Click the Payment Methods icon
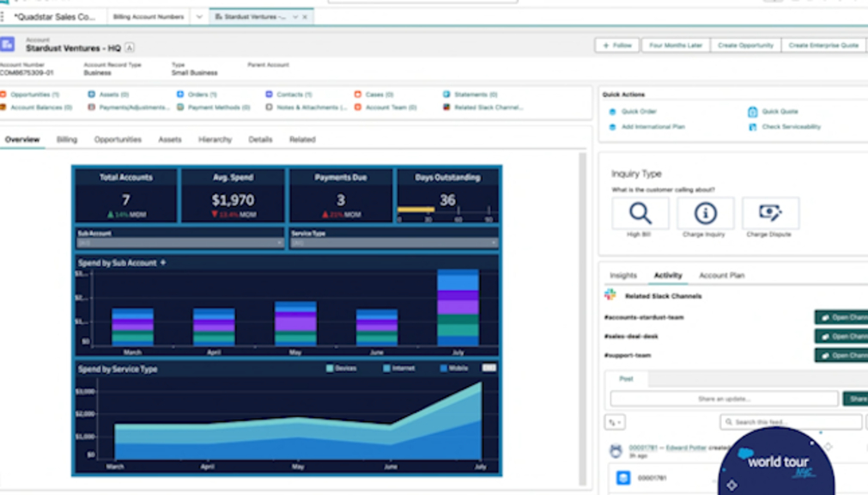The height and width of the screenshot is (495, 868). pos(180,107)
